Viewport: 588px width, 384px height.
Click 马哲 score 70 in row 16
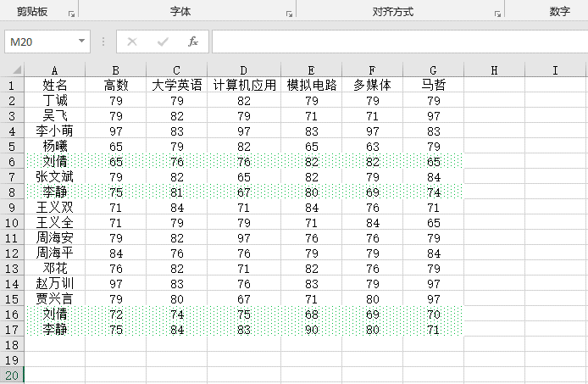point(433,314)
